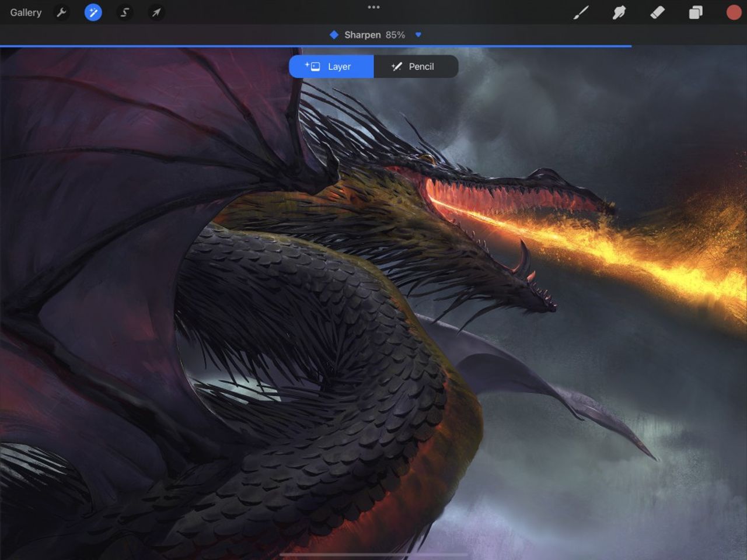747x560 pixels.
Task: Select the Transform arrow tool
Action: click(156, 12)
